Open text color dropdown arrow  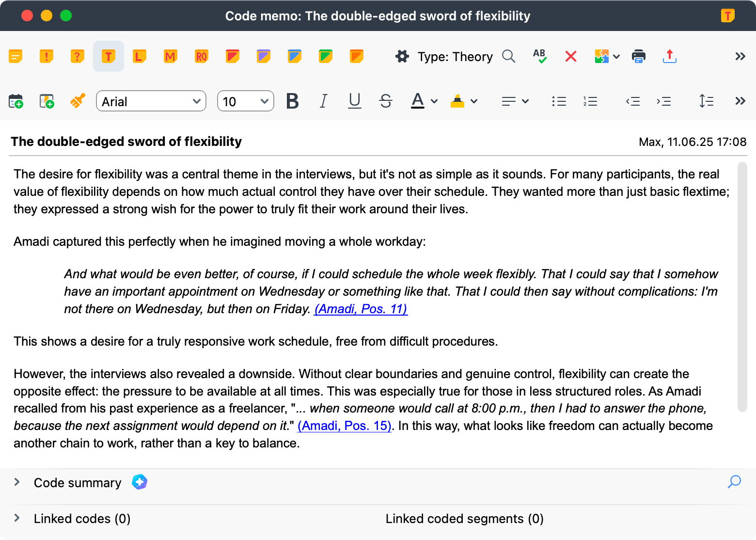click(434, 101)
